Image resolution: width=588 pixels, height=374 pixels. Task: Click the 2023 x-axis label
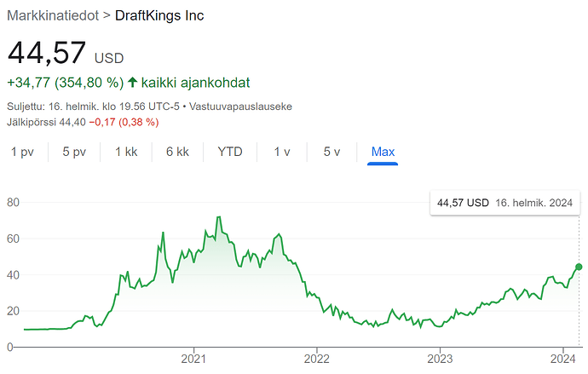pos(440,359)
